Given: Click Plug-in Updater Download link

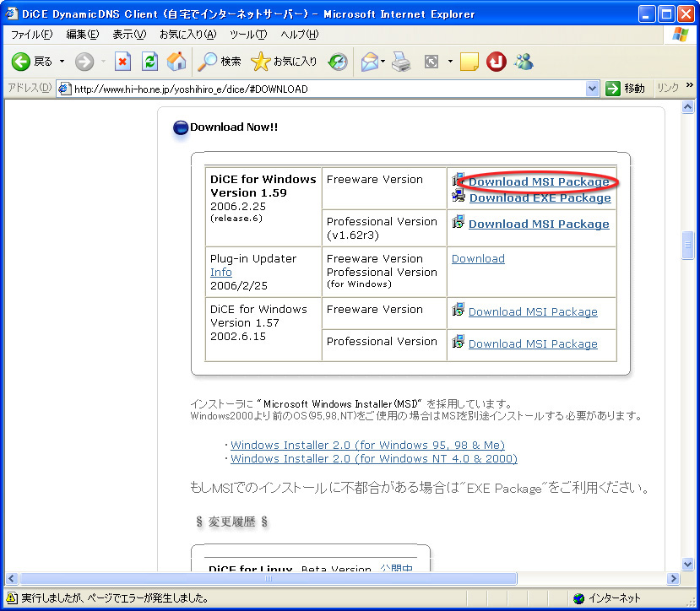Looking at the screenshot, I should 478,258.
